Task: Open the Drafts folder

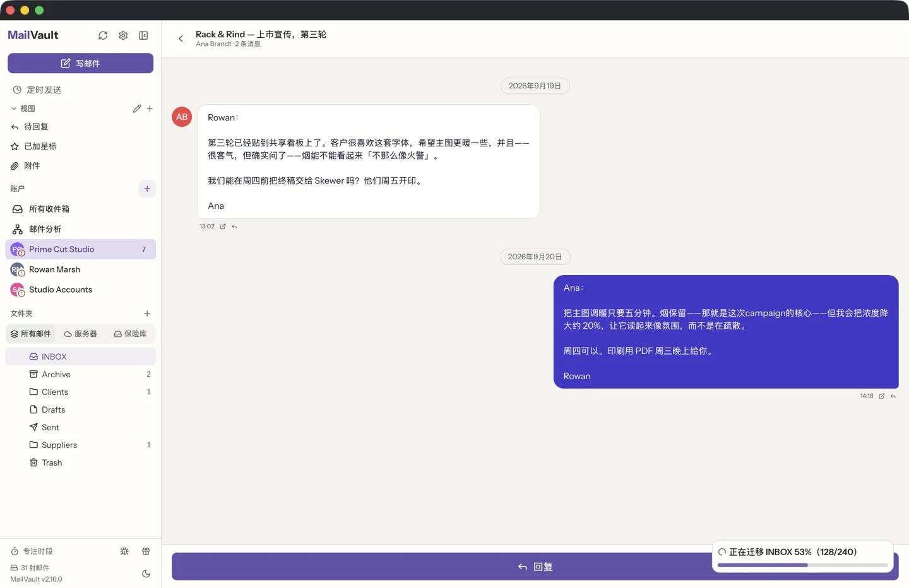Action: coord(81,409)
